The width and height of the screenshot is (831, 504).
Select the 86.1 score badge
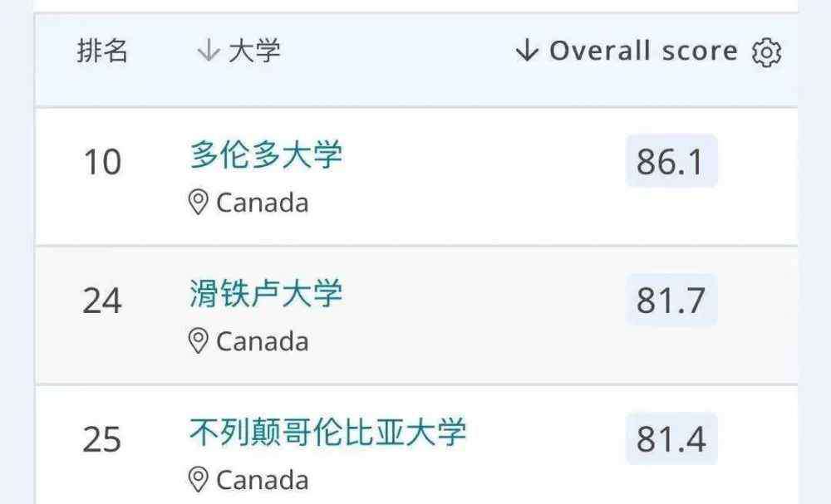[671, 161]
